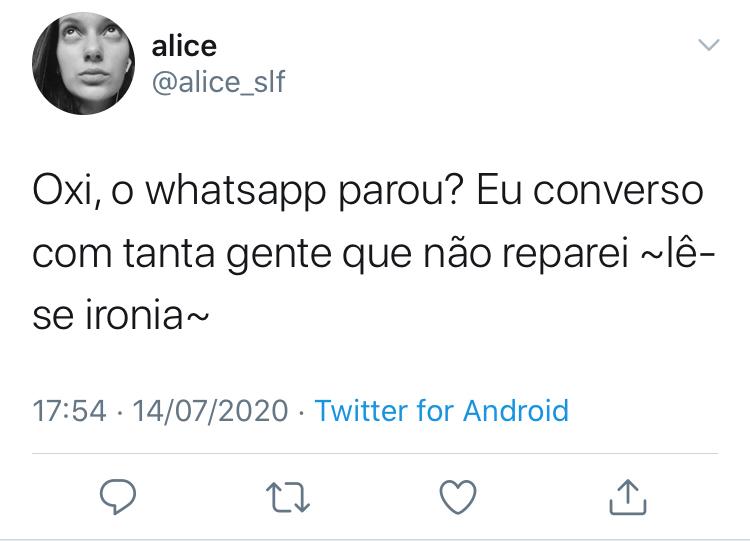
Task: Open the "Twitter for Android" source link
Action: coord(441,410)
